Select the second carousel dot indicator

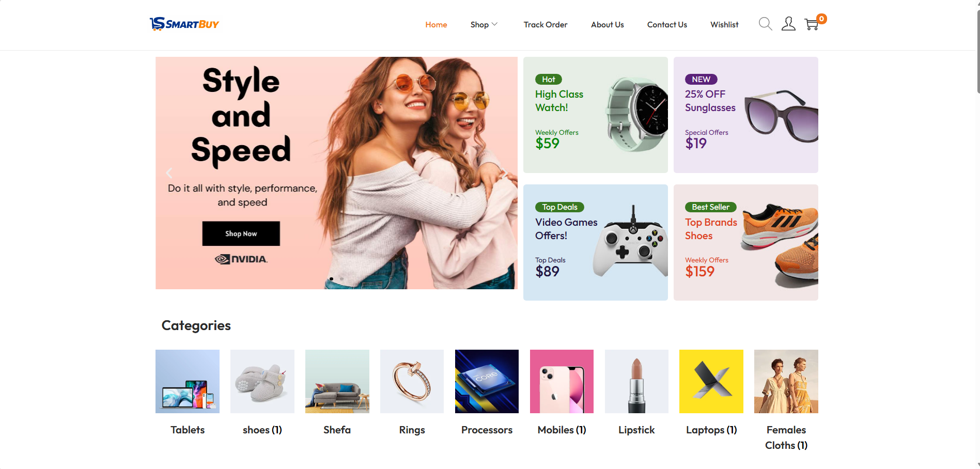click(341, 279)
